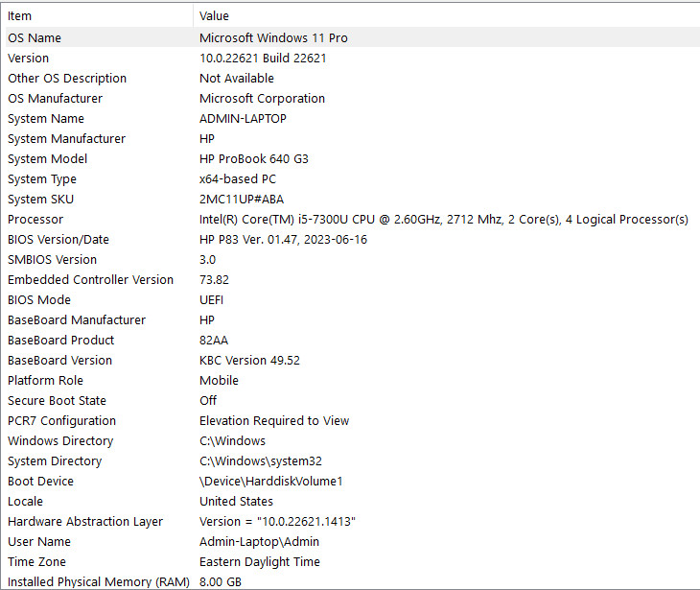Click value 10.0.22621 Build 22621
The image size is (700, 590).
coord(263,59)
